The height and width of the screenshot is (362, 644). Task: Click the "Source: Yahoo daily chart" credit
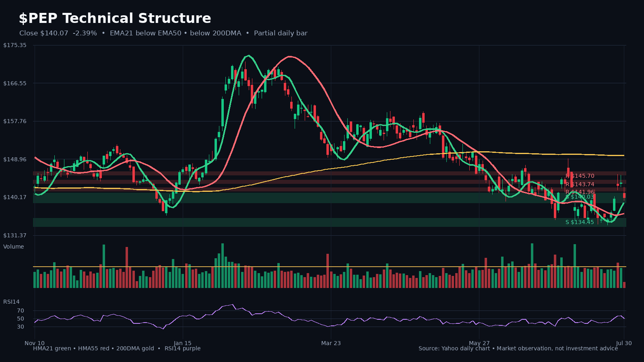(x=454, y=348)
